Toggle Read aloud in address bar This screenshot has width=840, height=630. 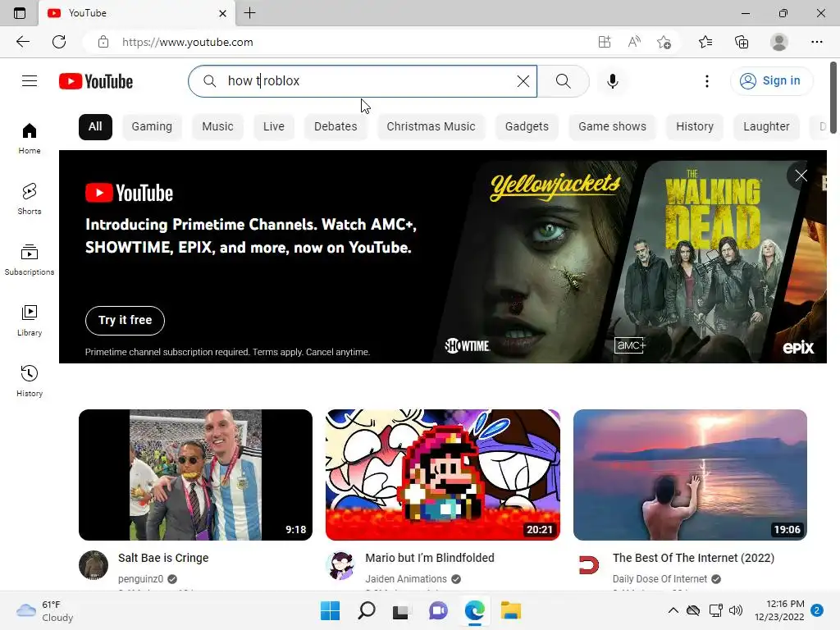634,42
